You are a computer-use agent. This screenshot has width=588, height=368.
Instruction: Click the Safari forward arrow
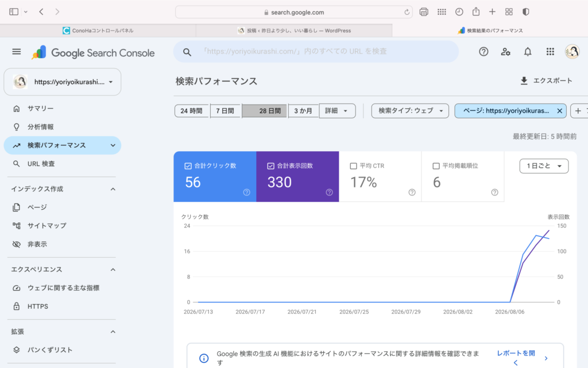point(57,12)
